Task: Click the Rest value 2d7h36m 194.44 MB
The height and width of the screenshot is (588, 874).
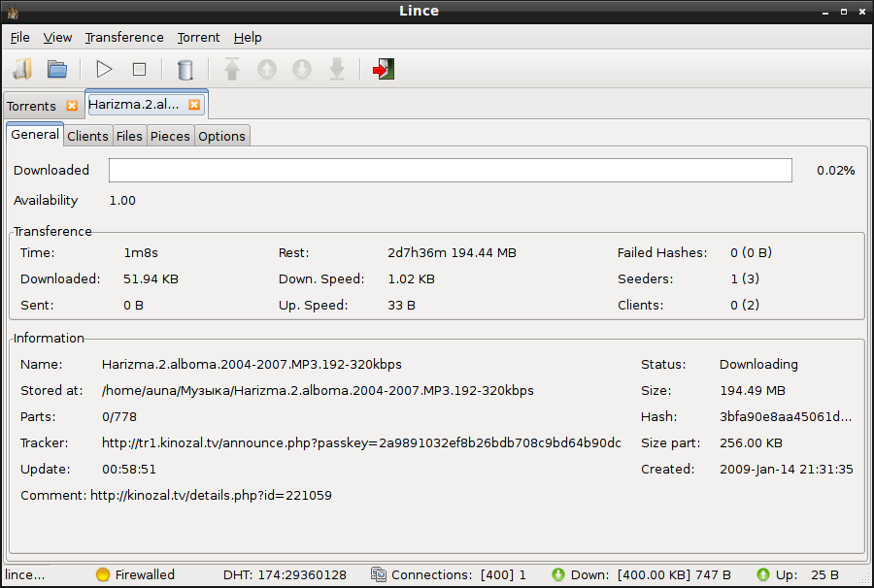Action: pyautogui.click(x=452, y=253)
